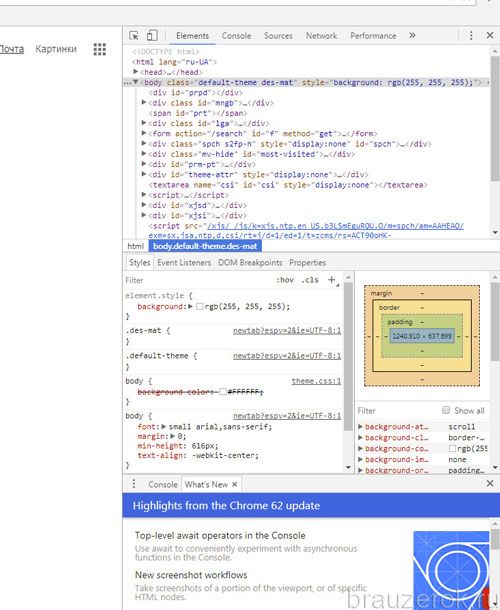Open the DOM Breakpoints tab
Image resolution: width=500 pixels, height=610 pixels.
[x=250, y=263]
